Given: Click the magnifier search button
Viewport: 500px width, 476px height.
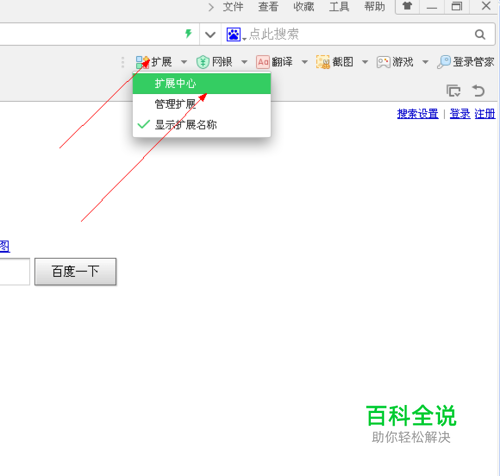Looking at the screenshot, I should point(480,34).
